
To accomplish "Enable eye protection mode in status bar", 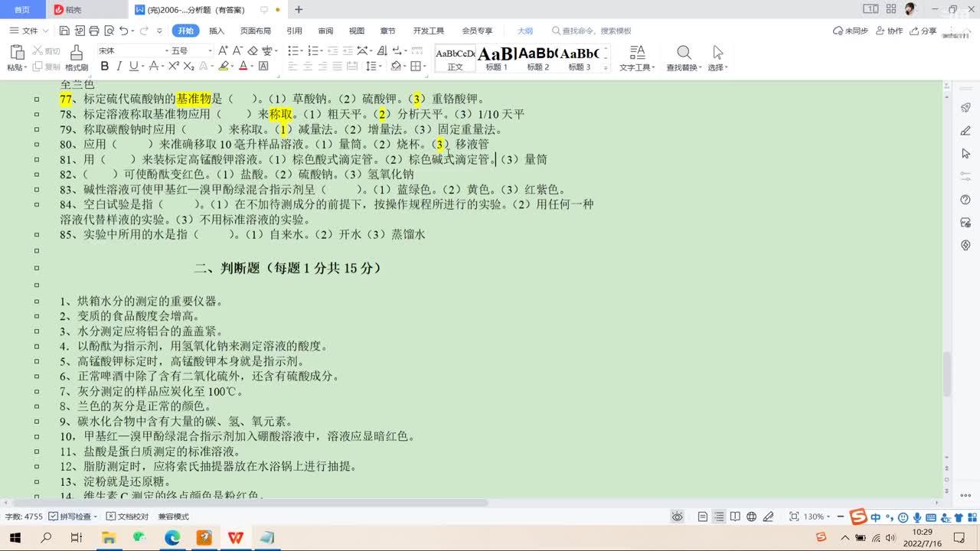I will [677, 517].
